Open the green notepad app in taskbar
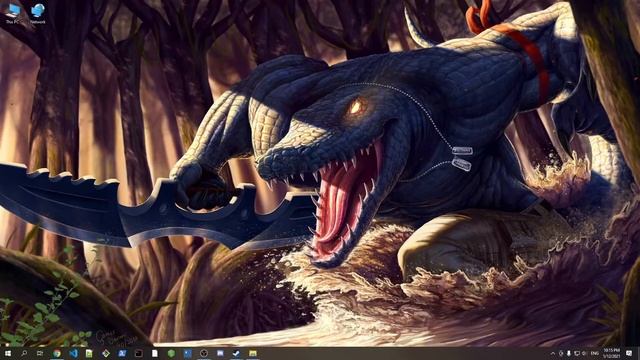The width and height of the screenshot is (640, 360). (89, 353)
